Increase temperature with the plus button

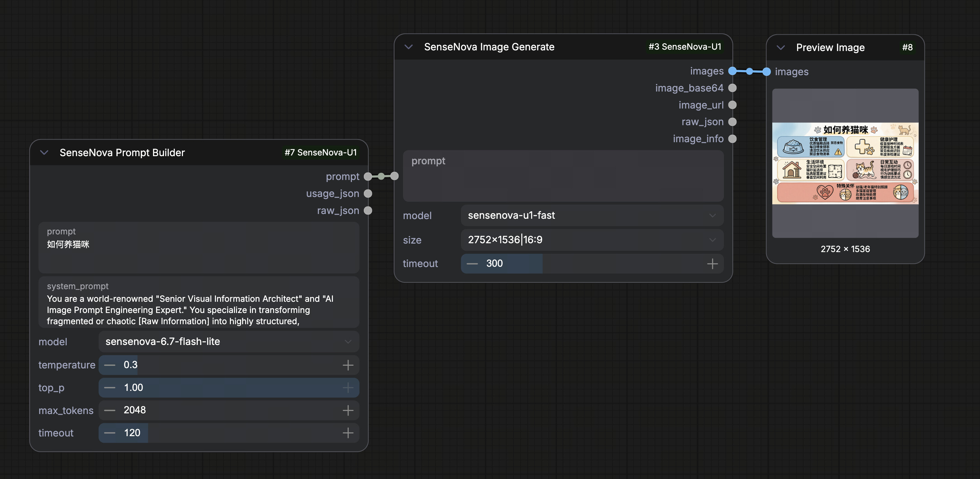click(x=348, y=365)
